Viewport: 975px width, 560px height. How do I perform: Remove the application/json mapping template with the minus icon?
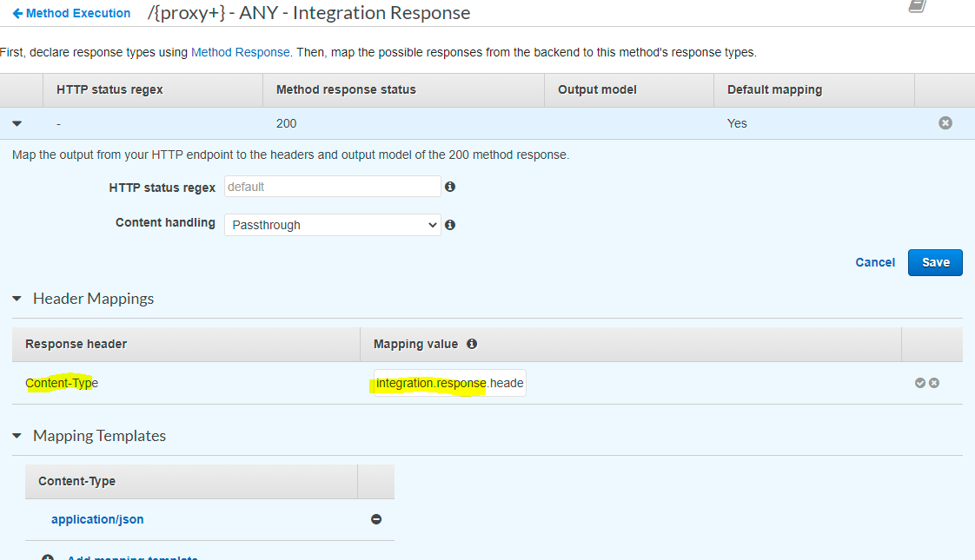click(376, 519)
